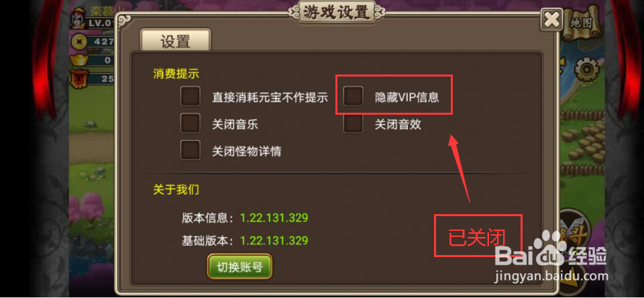Enable spending ingots without prompt checkbox
Viewport: 644px width, 298px height.
pyautogui.click(x=191, y=96)
